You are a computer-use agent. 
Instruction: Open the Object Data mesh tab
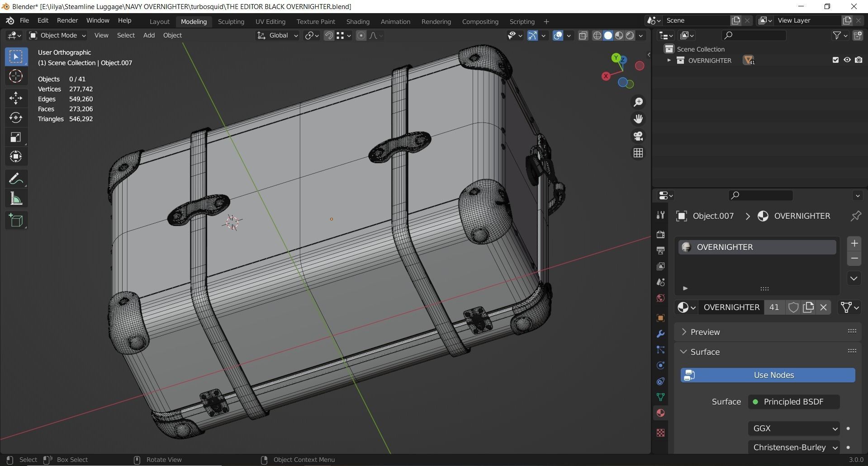pos(660,397)
